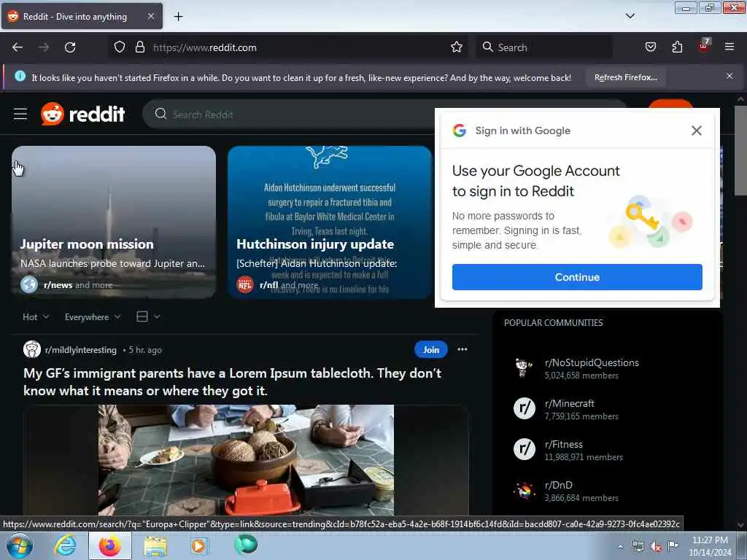Bookmark this page with the star icon
747x560 pixels.
pyautogui.click(x=457, y=47)
